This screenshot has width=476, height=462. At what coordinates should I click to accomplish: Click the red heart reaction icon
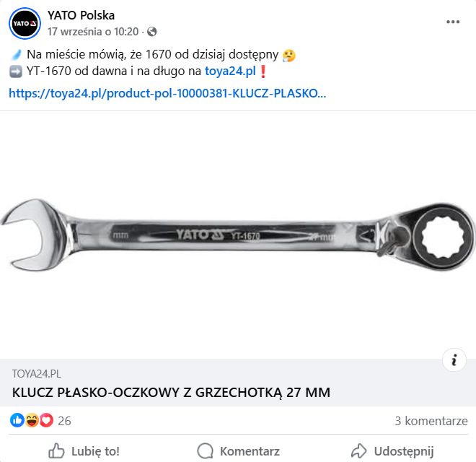46,420
